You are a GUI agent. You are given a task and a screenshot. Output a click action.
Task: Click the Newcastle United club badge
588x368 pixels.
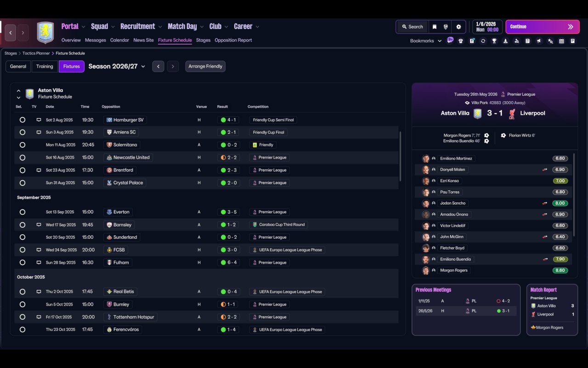tap(109, 157)
